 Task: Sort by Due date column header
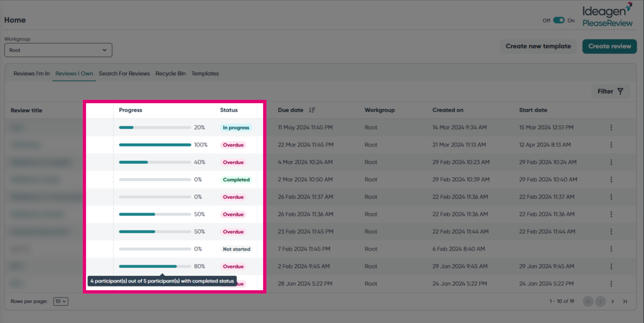[290, 110]
